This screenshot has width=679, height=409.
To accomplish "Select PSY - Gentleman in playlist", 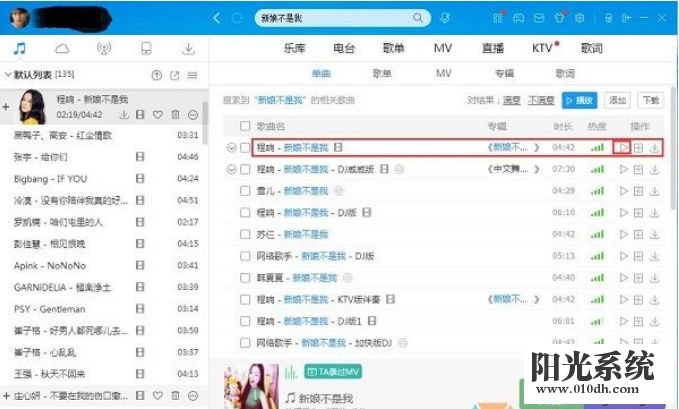I will click(49, 309).
